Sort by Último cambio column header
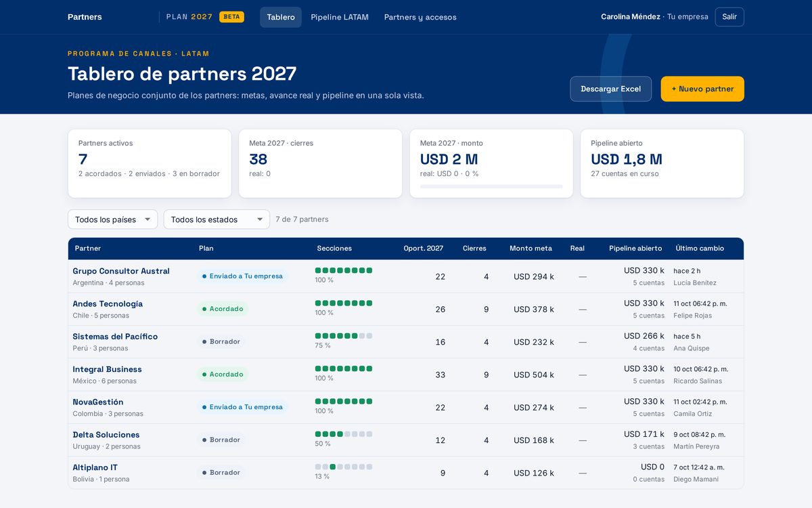 [700, 249]
